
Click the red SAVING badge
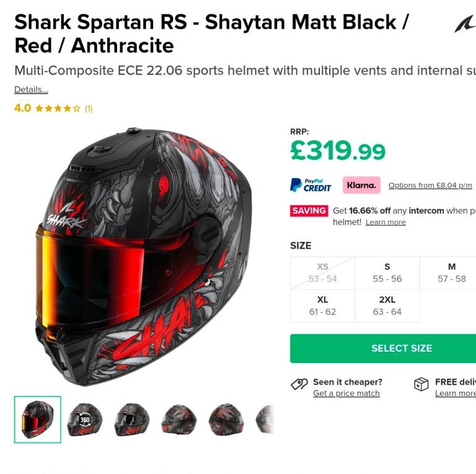coord(309,210)
